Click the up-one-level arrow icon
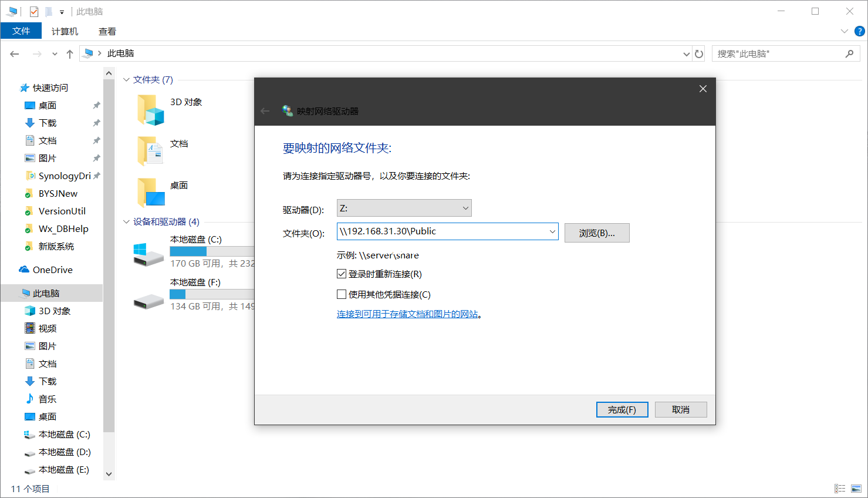868x498 pixels. (70, 54)
